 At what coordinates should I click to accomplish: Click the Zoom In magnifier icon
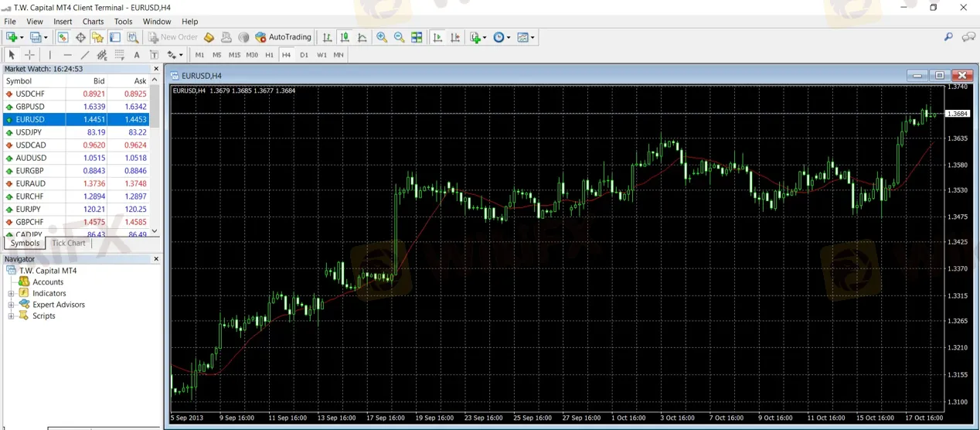(382, 37)
